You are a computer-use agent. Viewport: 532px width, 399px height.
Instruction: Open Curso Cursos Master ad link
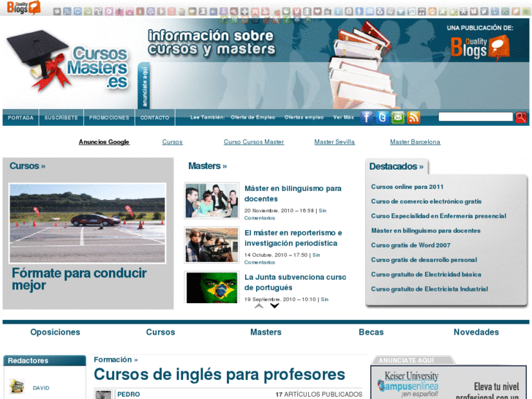point(254,142)
